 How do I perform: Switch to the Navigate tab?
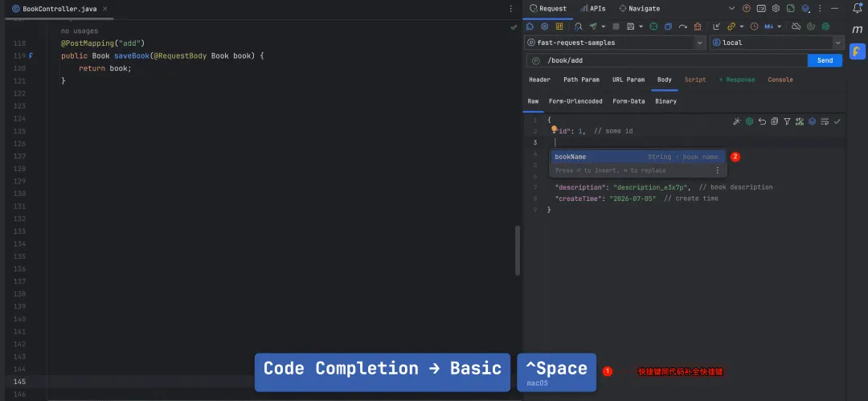[640, 8]
